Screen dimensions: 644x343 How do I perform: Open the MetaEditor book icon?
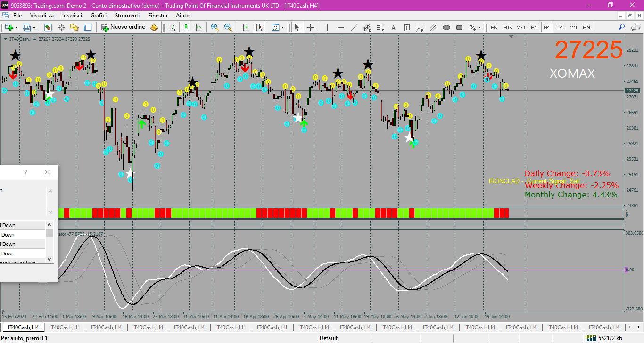(154, 27)
